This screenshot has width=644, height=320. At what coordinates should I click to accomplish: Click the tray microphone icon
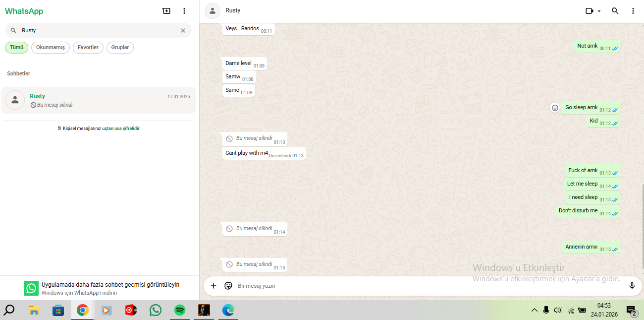pos(546,311)
